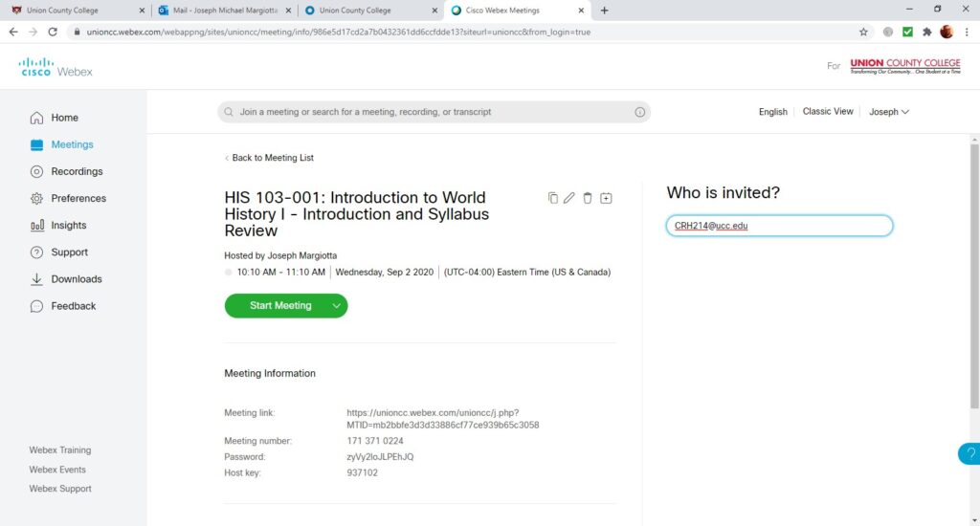Image resolution: width=980 pixels, height=526 pixels.
Task: Open English language selector
Action: tap(773, 112)
